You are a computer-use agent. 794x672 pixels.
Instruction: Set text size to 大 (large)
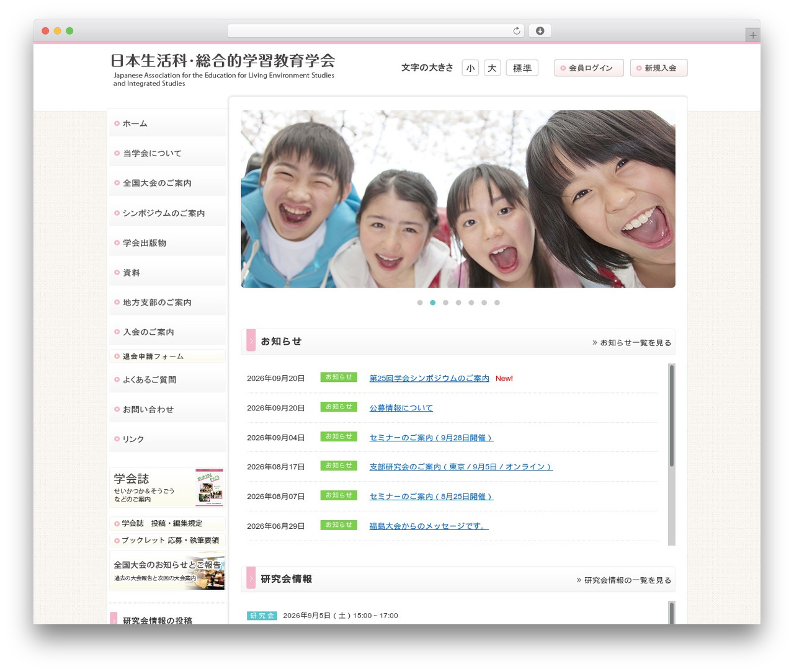pos(492,68)
